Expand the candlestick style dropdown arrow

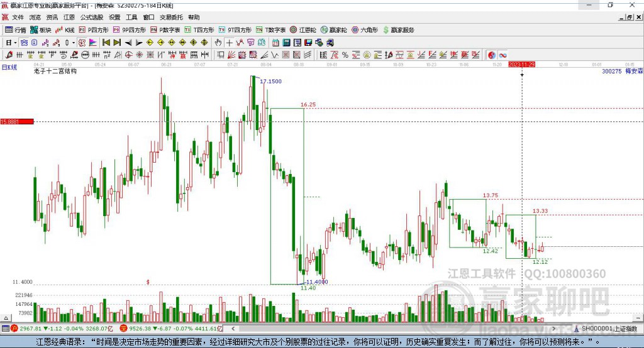click(74, 43)
